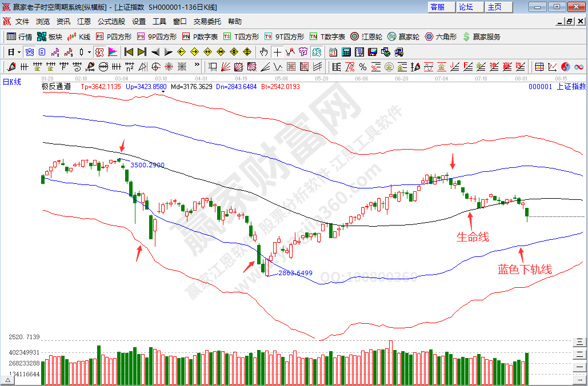Open the 交易委托 menu
The height and width of the screenshot is (386, 588).
[x=207, y=22]
